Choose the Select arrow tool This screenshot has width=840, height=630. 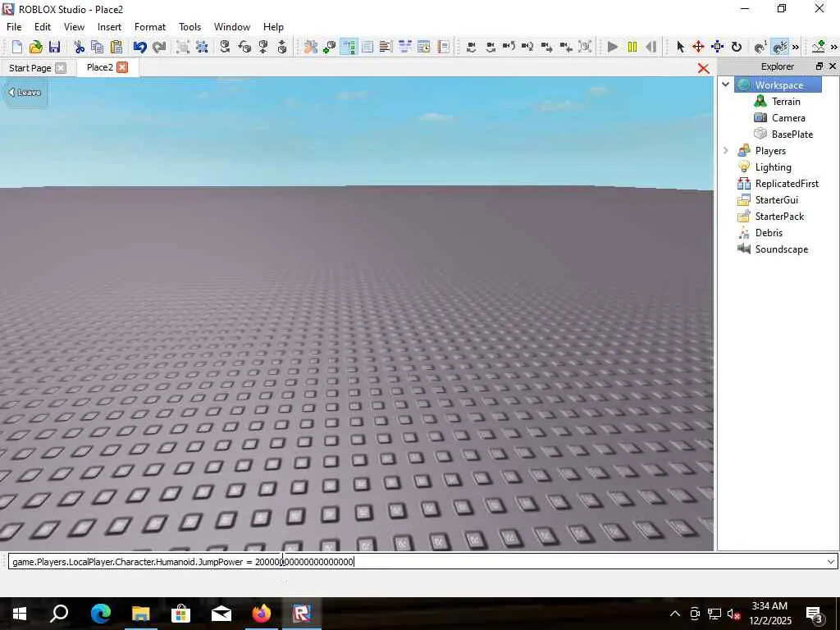(680, 47)
